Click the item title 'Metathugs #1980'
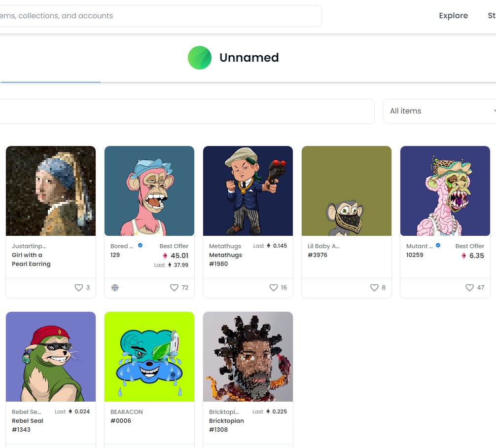Image resolution: width=496 pixels, height=448 pixels. pyautogui.click(x=225, y=260)
